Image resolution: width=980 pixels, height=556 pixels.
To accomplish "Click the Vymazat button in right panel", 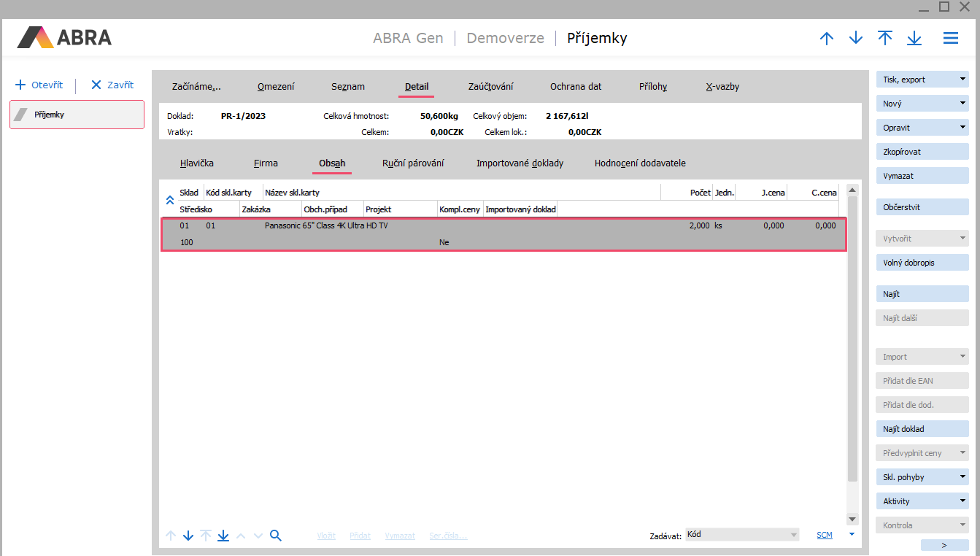I will [x=922, y=176].
